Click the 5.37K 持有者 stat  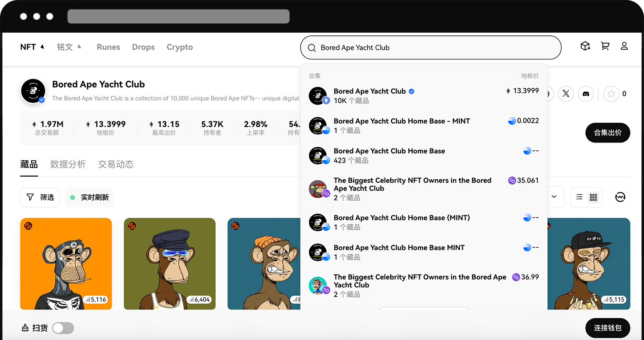point(212,128)
